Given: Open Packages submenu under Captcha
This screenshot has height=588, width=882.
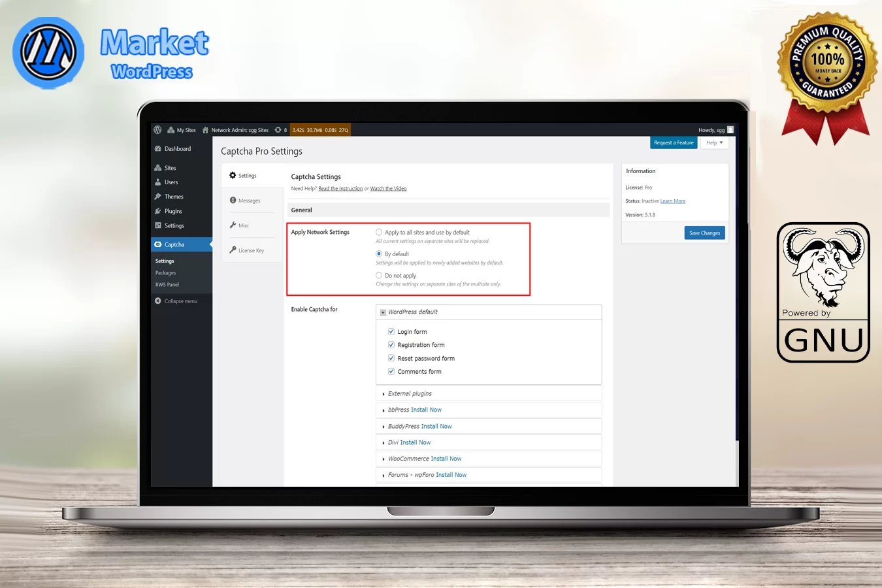Looking at the screenshot, I should (165, 273).
